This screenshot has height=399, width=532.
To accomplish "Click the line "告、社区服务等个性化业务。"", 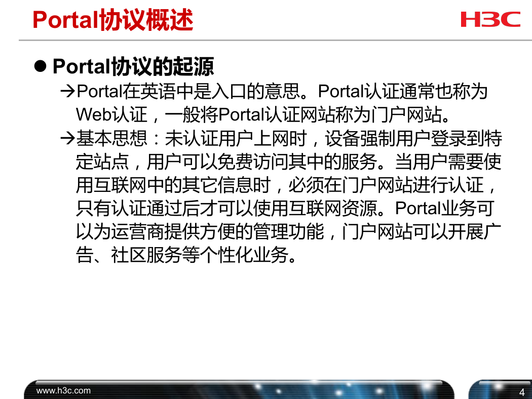I will tap(186, 255).
